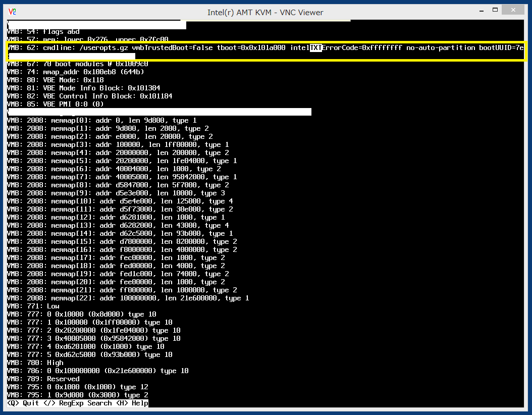The image size is (532, 415).
Task: Close the Intel AMT KVM window
Action: pos(513,10)
